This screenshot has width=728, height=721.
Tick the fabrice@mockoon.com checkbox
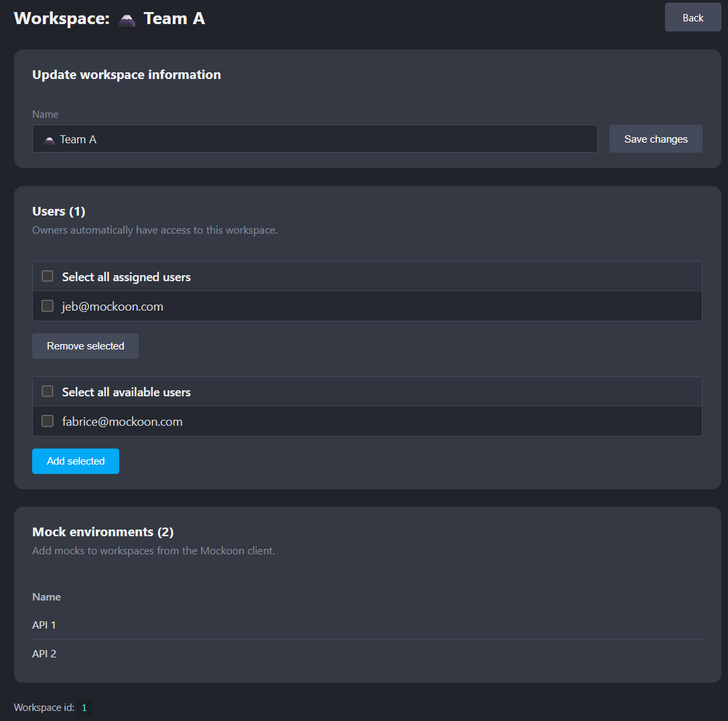pos(48,421)
